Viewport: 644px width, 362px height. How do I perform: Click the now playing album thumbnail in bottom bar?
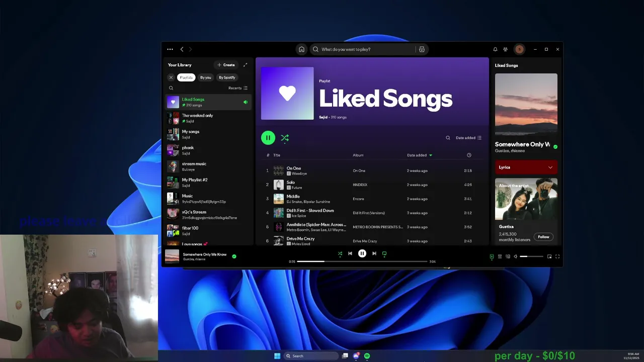coord(172,256)
